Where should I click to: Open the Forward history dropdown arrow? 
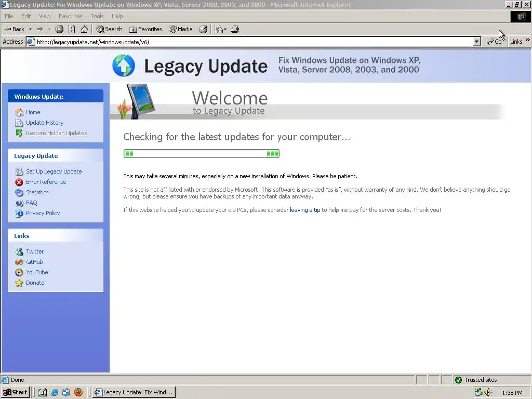coord(49,29)
